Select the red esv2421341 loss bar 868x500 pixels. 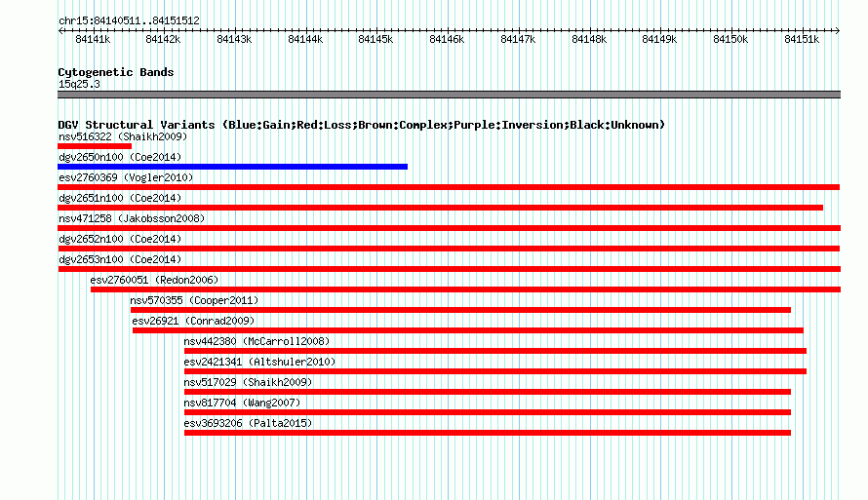click(495, 371)
